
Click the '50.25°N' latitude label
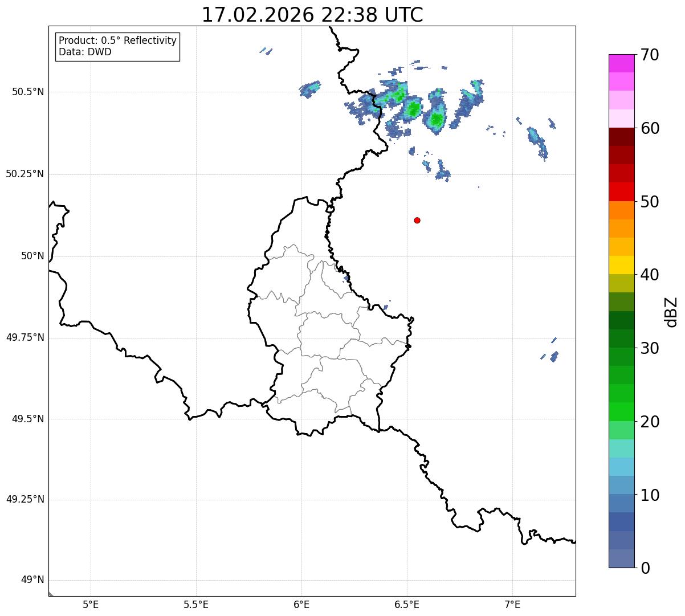pos(25,174)
